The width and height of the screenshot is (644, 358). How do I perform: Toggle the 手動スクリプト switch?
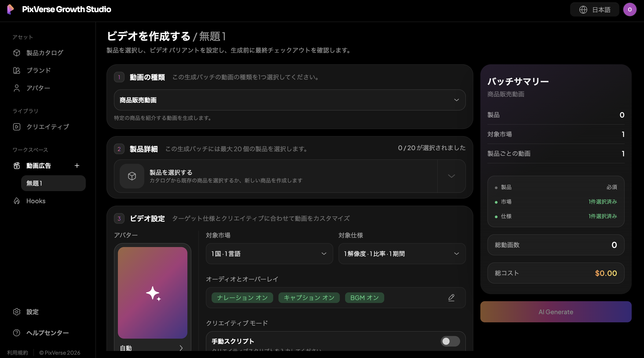tap(450, 341)
